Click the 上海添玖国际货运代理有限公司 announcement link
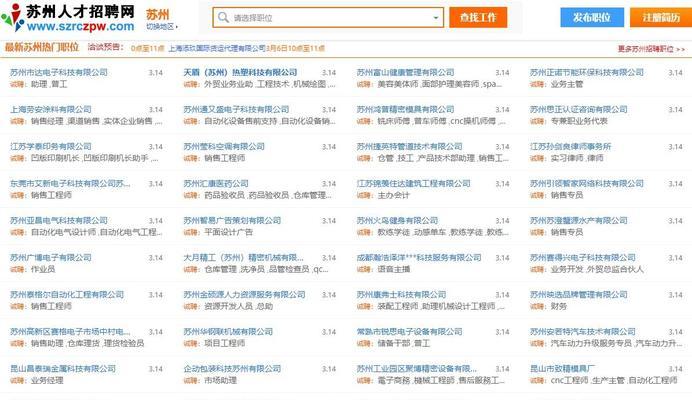 [x=217, y=48]
